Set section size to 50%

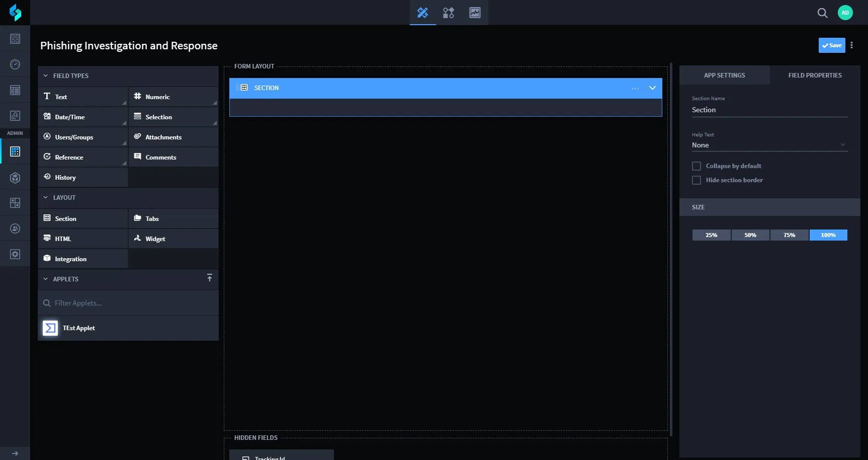pos(750,235)
